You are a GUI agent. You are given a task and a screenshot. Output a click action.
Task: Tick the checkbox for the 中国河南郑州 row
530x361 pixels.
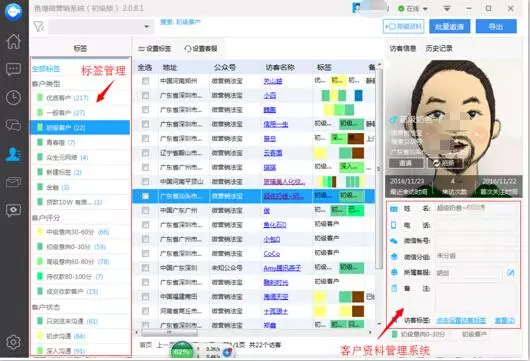[x=145, y=81]
